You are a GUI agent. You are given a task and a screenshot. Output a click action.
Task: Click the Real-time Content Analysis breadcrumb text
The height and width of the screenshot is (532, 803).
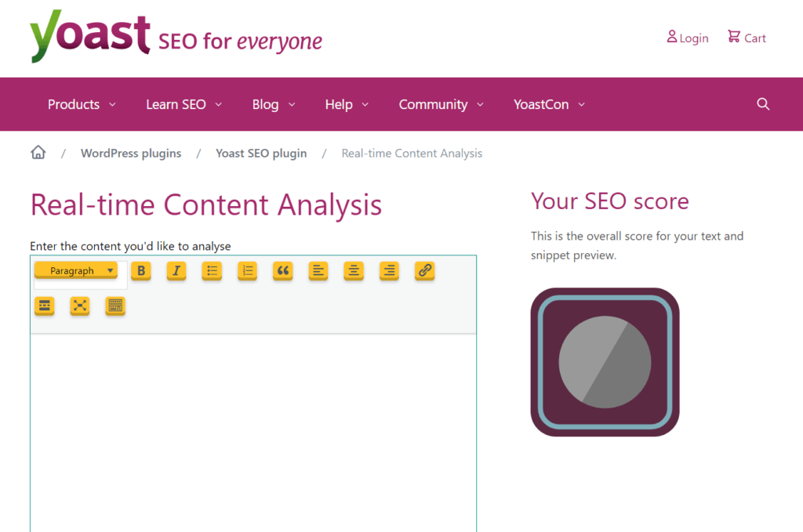pos(412,153)
